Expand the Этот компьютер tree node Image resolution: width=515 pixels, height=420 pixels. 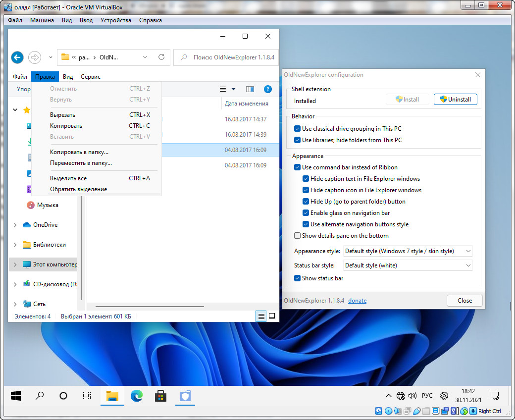coord(15,264)
